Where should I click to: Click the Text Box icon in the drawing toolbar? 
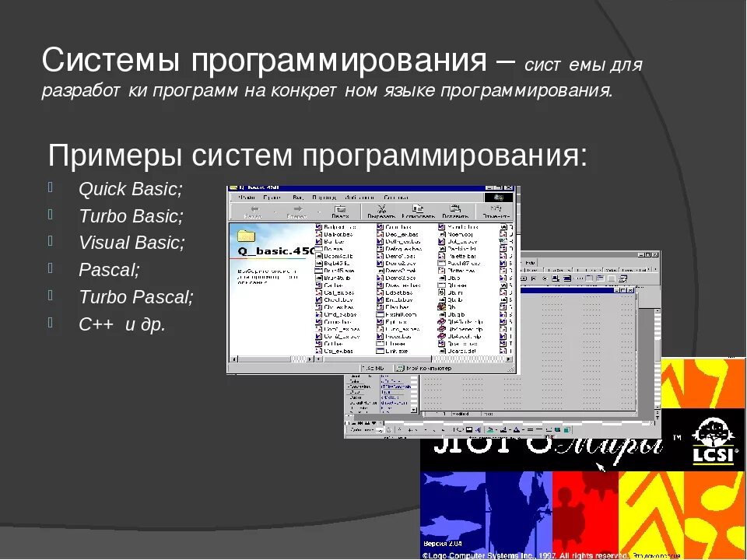(469, 430)
